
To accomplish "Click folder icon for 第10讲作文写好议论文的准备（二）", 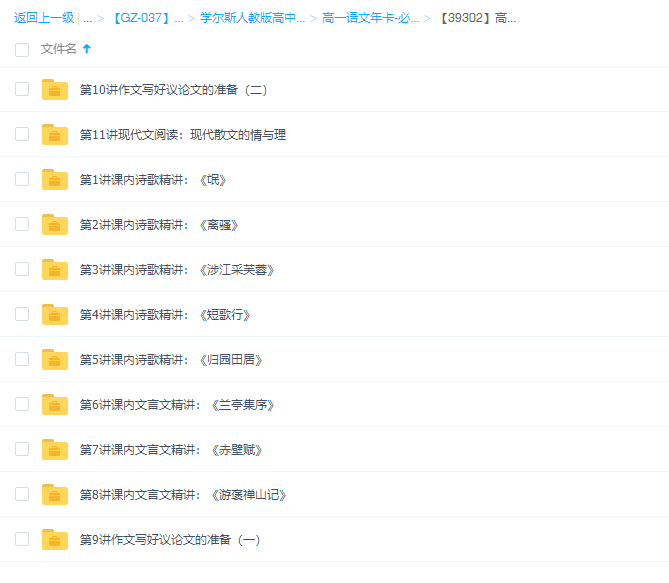I will pyautogui.click(x=55, y=90).
